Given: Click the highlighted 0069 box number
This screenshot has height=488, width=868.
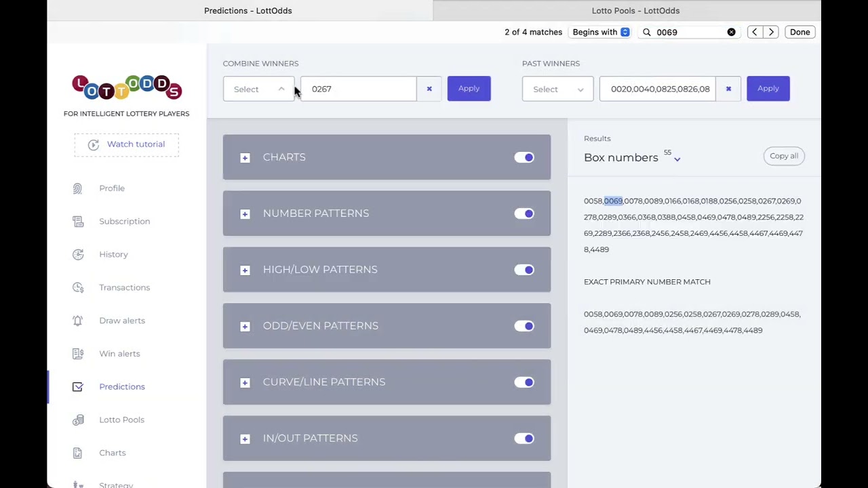Looking at the screenshot, I should [x=613, y=201].
